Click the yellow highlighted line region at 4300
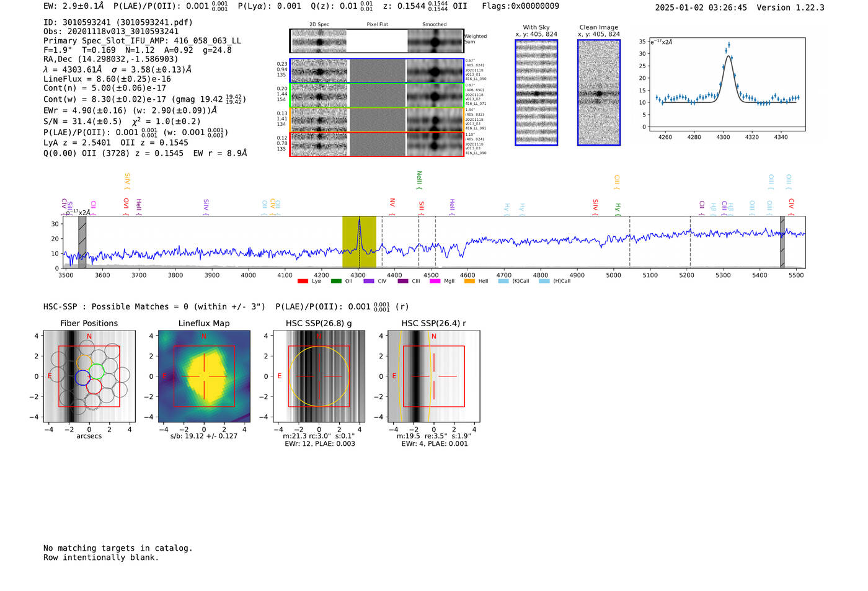 pyautogui.click(x=359, y=242)
